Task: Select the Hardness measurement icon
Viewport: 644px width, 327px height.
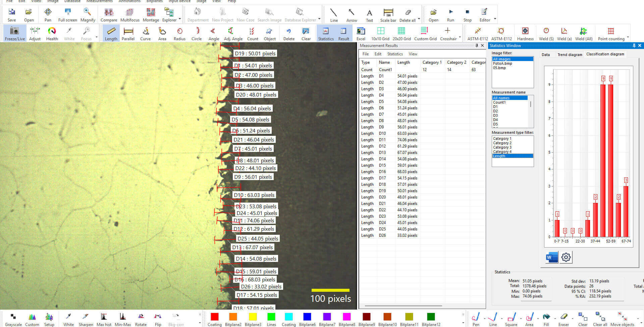Action: (x=525, y=33)
